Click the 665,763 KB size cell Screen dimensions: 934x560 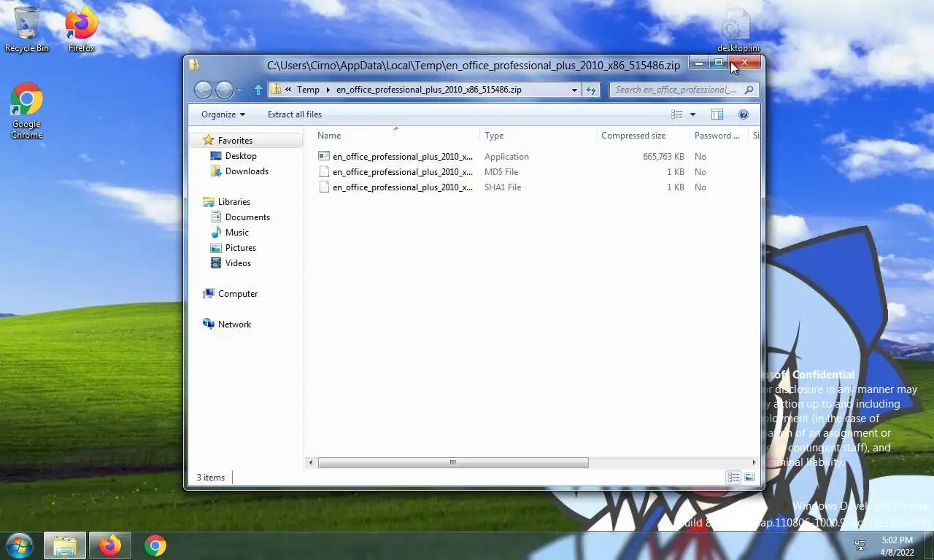[x=663, y=157]
